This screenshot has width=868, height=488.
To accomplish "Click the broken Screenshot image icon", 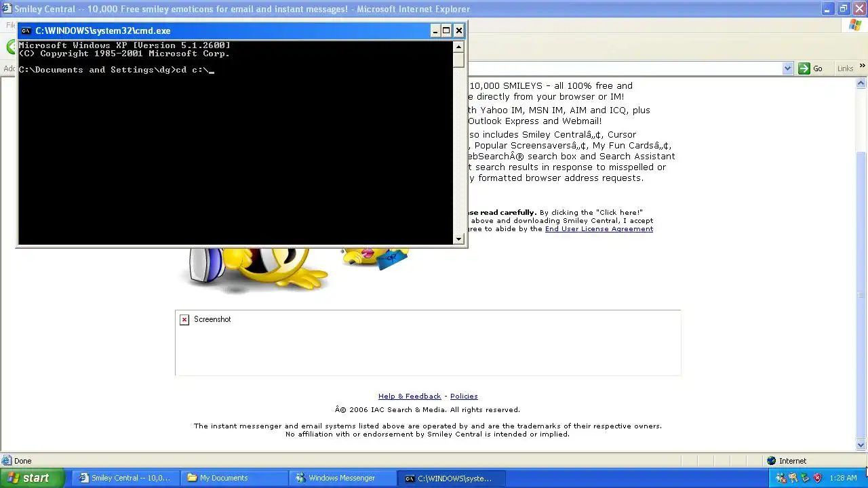I will [184, 319].
